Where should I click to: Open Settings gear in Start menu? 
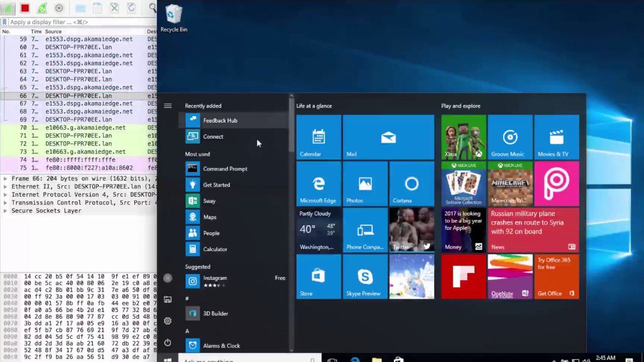[x=168, y=321]
